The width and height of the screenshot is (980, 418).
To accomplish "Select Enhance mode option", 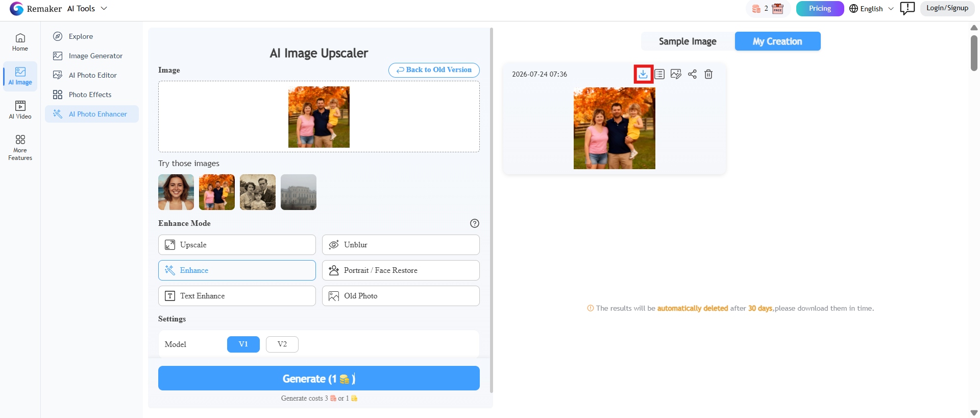I will (237, 270).
